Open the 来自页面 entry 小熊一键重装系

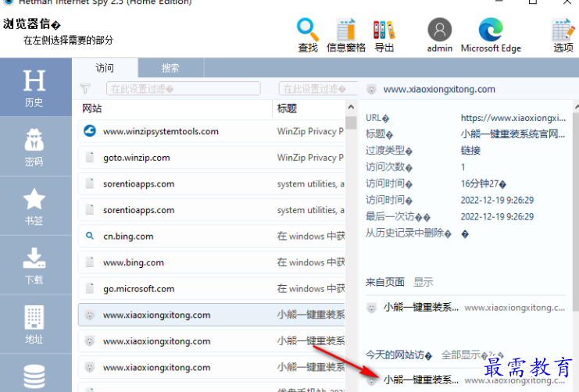(421, 307)
